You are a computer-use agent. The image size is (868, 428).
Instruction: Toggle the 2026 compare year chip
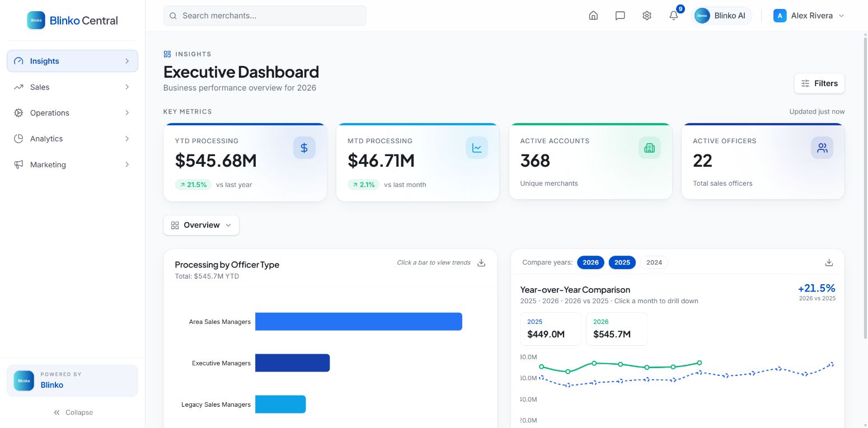(x=590, y=262)
